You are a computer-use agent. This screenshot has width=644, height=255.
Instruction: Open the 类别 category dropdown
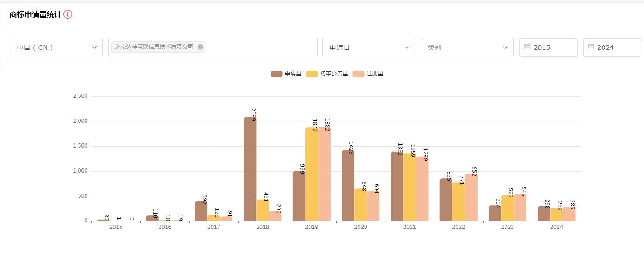click(467, 47)
